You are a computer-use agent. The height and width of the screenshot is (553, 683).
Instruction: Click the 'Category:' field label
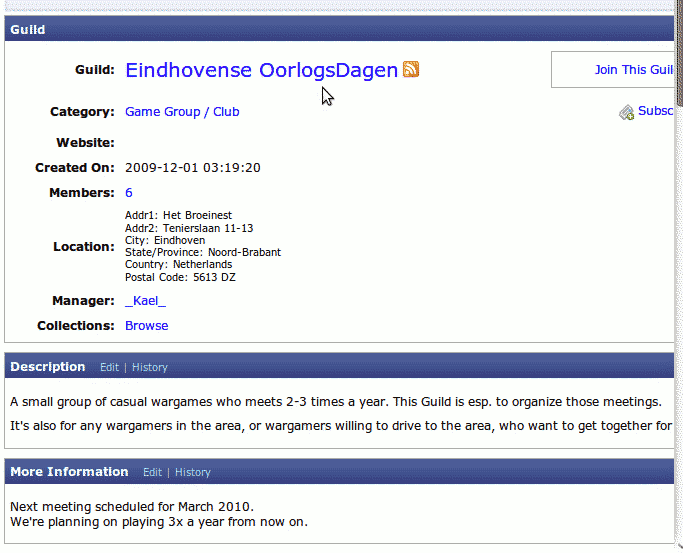[x=82, y=111]
